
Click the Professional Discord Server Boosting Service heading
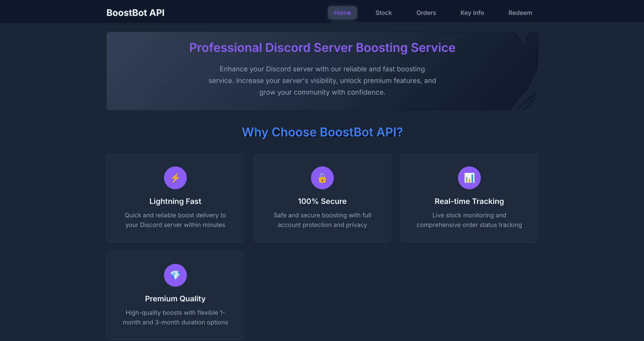pos(322,48)
